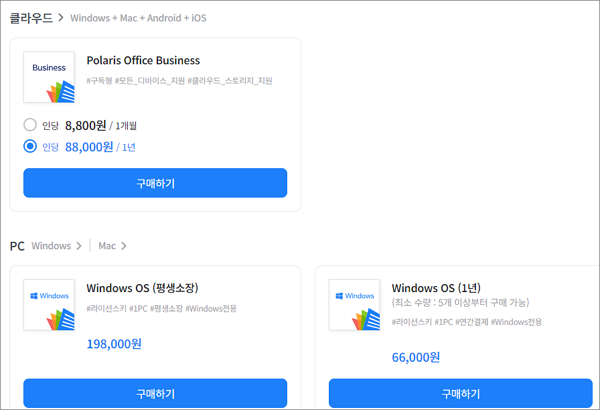Click the 8,800원 / 1개월 price label
Screen dimensions: 600x410
click(x=101, y=125)
